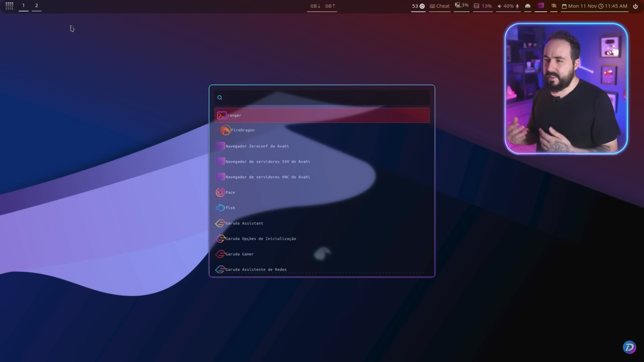644x362 pixels.
Task: Switch to workspace 1
Action: tap(23, 5)
